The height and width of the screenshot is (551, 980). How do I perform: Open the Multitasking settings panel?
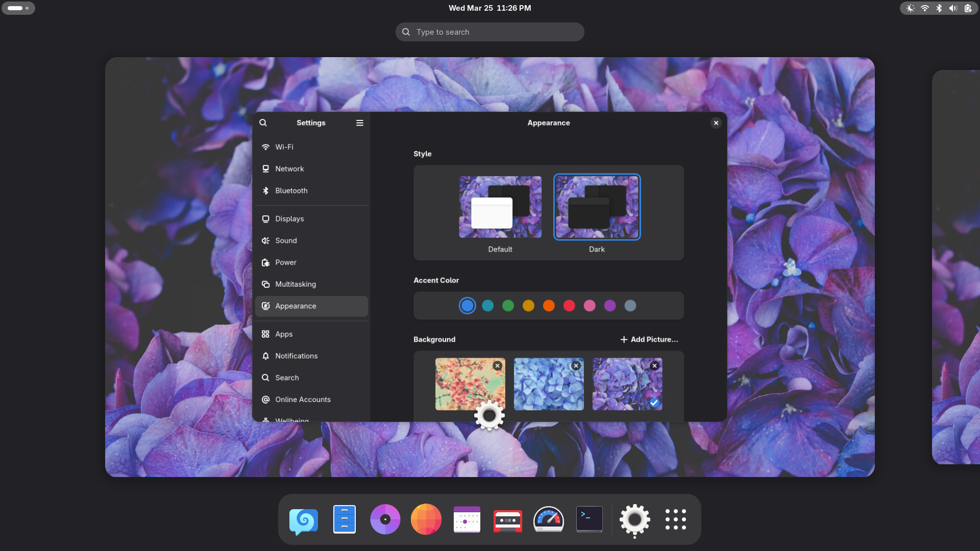295,284
